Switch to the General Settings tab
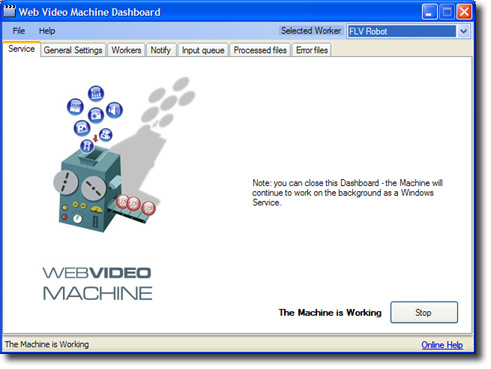 tap(73, 50)
